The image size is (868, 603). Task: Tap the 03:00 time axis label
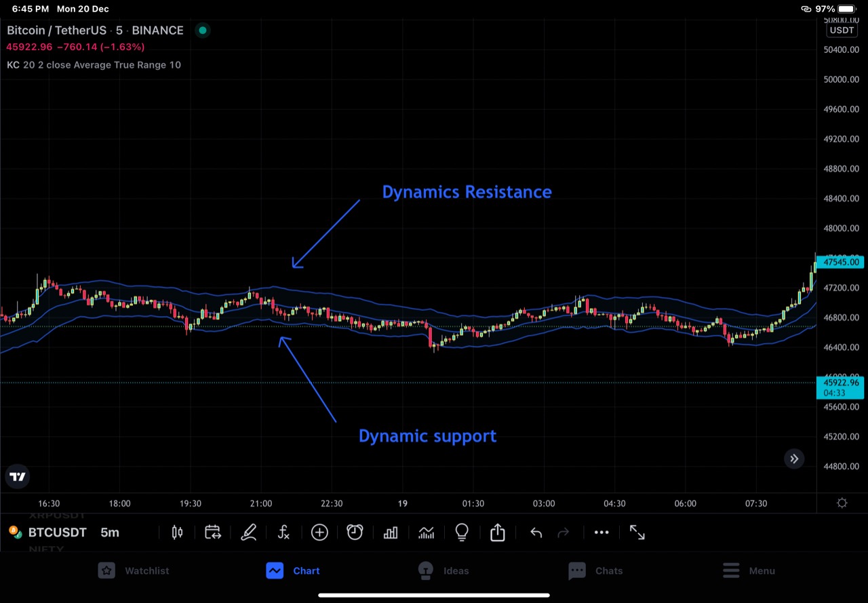(x=544, y=503)
